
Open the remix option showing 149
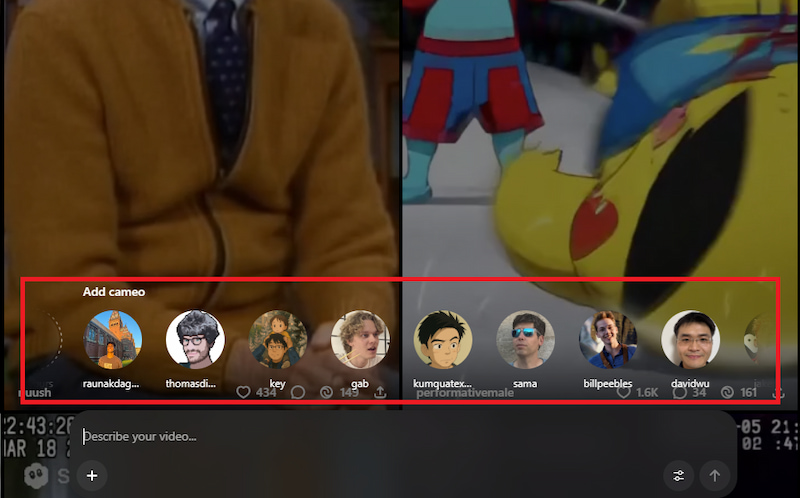(325, 393)
